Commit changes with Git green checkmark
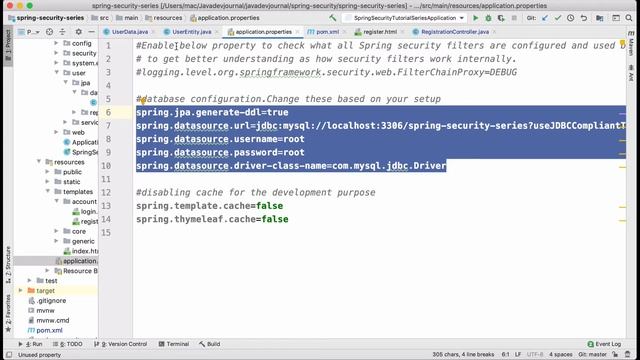Image resolution: width=640 pixels, height=360 pixels. [x=558, y=18]
